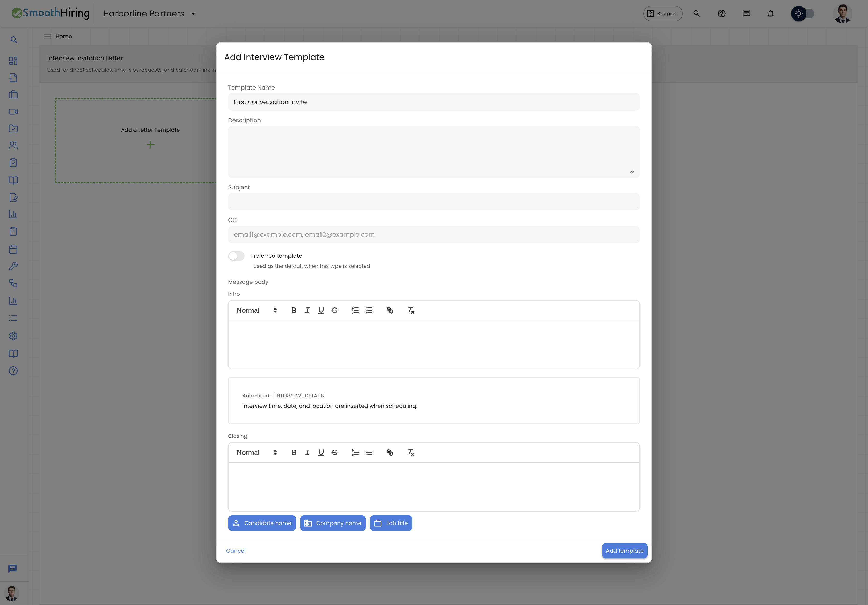Open the Normal heading dropdown in Closing
Screen dimensions: 868x605
click(x=257, y=453)
